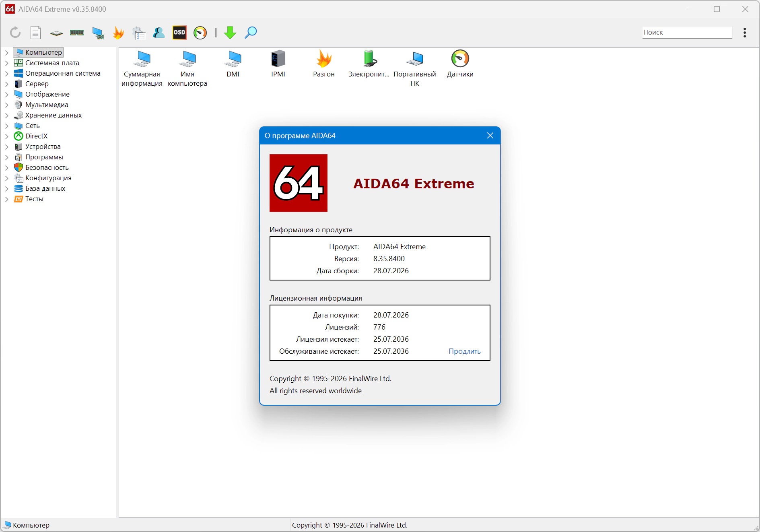Click AIDA64 title bar app icon
The image size is (760, 532).
coord(10,9)
